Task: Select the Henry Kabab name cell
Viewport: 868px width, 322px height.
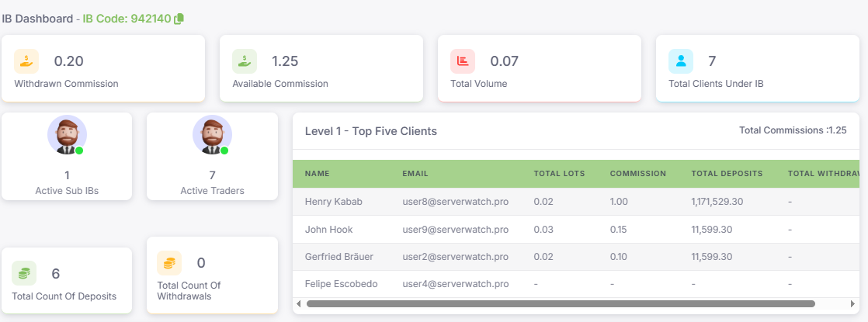Action: pyautogui.click(x=334, y=202)
